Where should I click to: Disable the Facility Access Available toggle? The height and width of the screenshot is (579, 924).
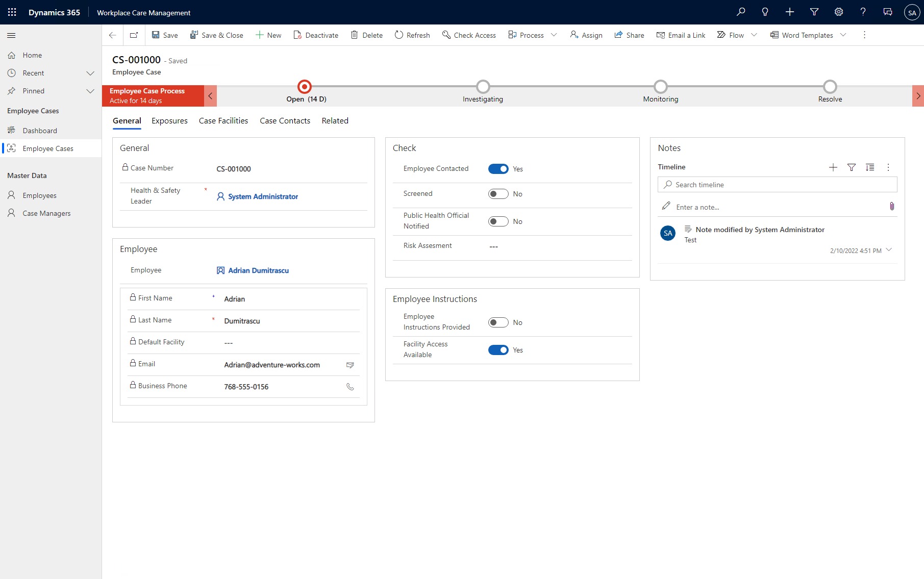498,350
